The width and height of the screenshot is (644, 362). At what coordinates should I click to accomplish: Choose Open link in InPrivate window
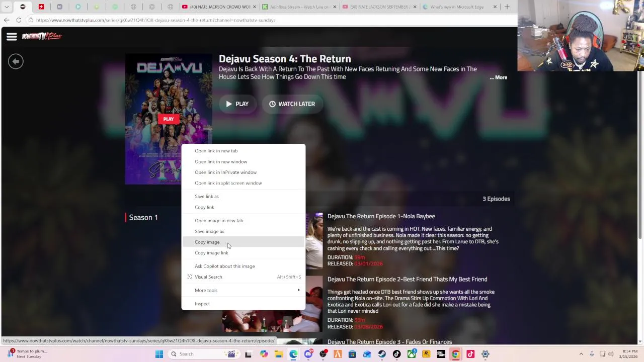pos(243,172)
